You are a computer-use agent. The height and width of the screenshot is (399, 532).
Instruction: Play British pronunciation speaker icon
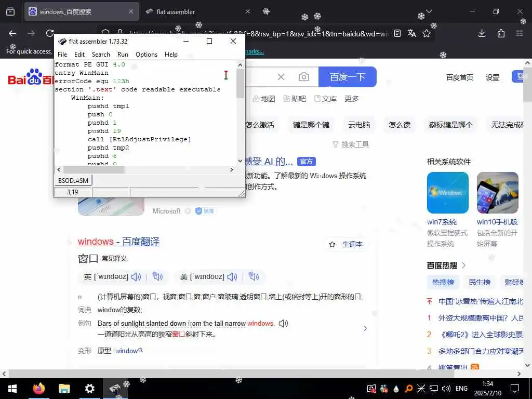point(136,277)
